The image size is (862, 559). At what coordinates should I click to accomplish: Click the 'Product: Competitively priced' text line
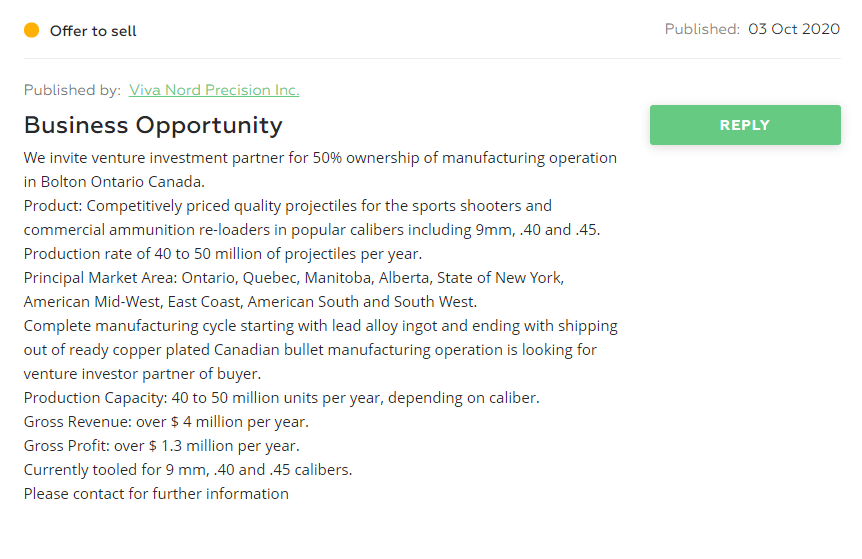pos(288,206)
